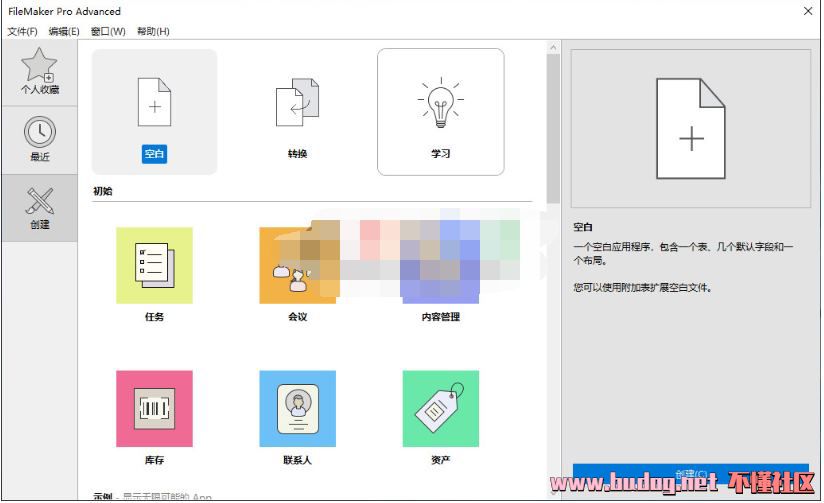Screen dimensions: 824x503
Task: Click the 联系人 template label
Action: [x=297, y=460]
